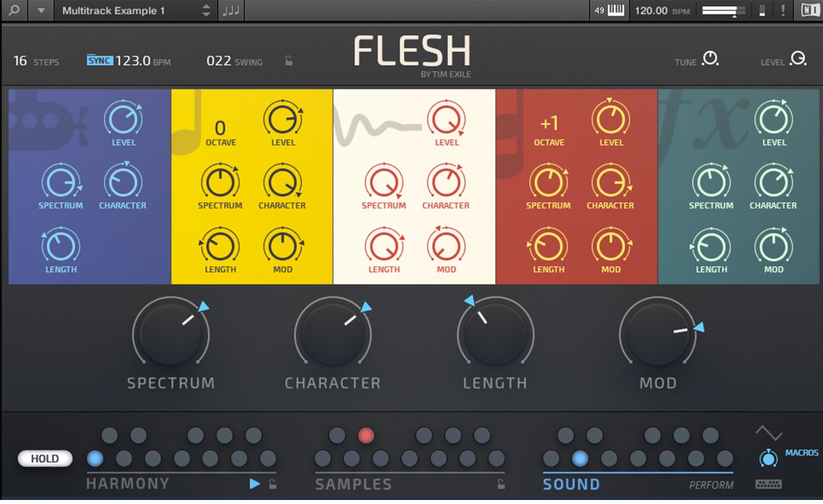Click the TUNE knob

tap(710, 58)
